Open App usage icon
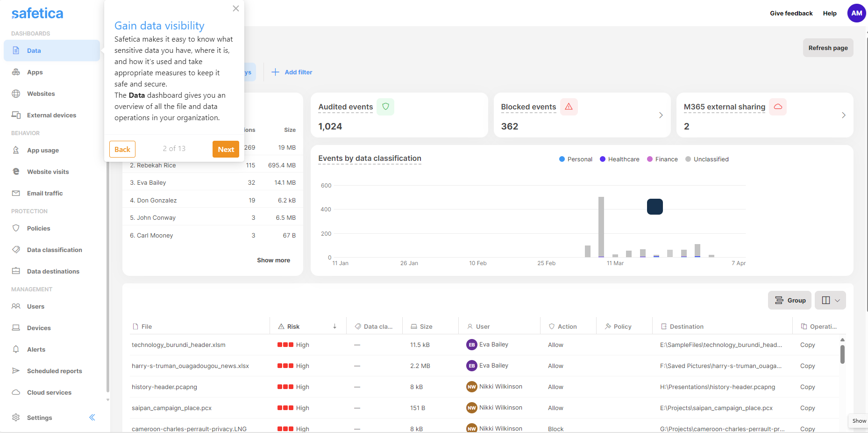 [16, 150]
